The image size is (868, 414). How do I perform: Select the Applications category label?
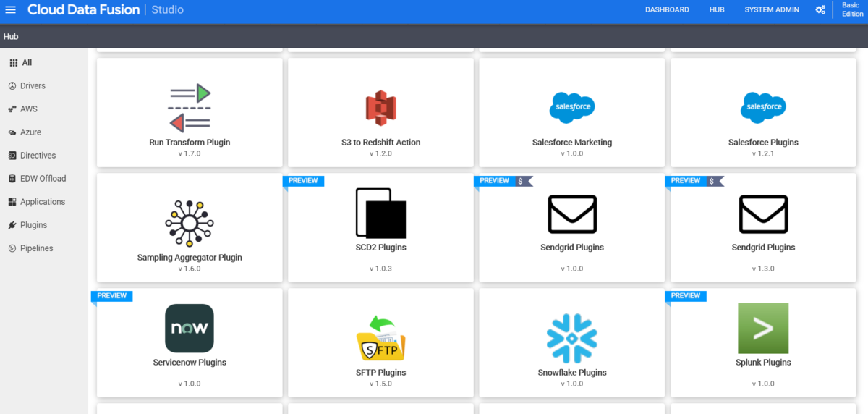coord(43,202)
